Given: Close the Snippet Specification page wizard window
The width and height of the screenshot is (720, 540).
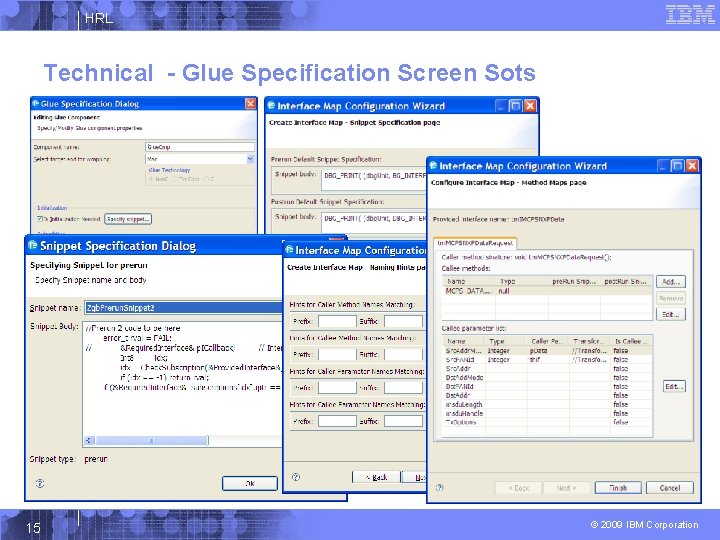Looking at the screenshot, I should [x=530, y=106].
